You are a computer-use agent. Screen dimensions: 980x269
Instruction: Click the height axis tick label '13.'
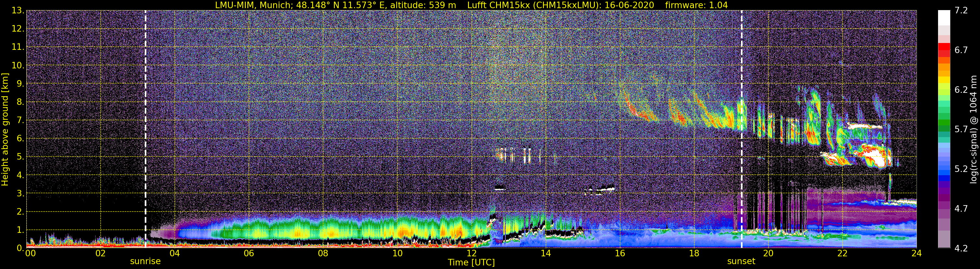(x=18, y=11)
